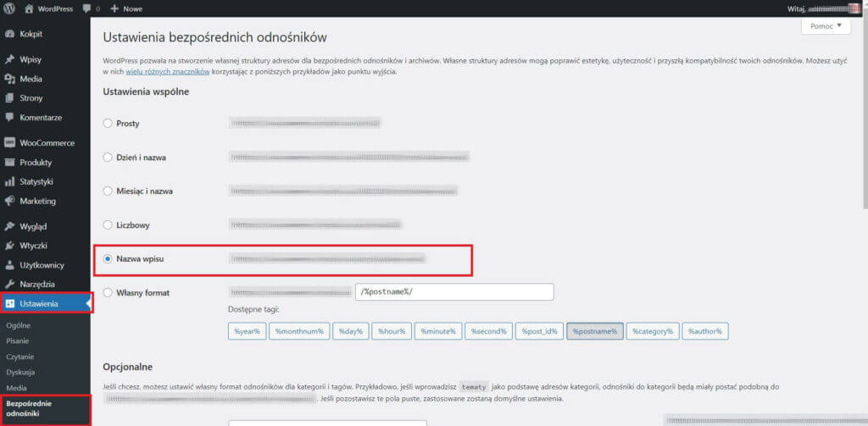
Task: Click the Użytkownicy user icon
Action: point(9,265)
